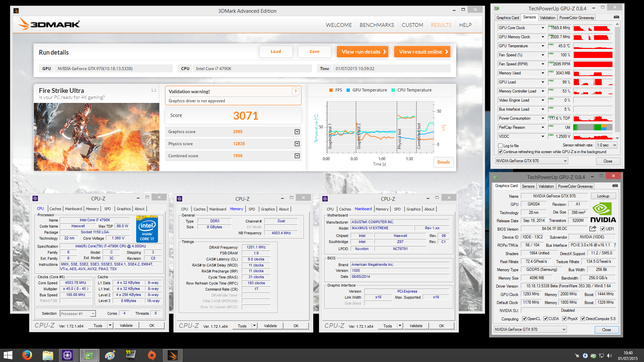Image resolution: width=644 pixels, height=362 pixels.
Task: Click the GPU-Z taskbar icon
Action: point(89,355)
